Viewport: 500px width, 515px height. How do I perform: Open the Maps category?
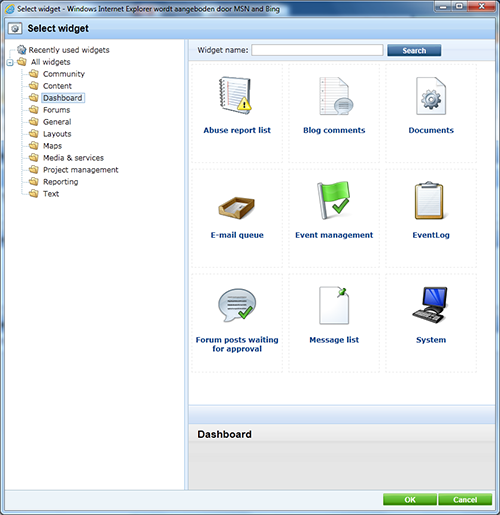pos(52,146)
